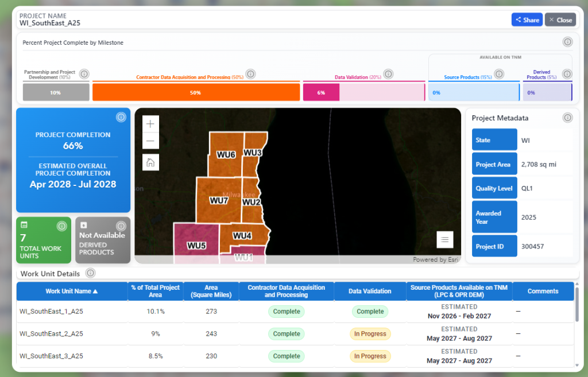Click the 0% Derived Products progress bar
This screenshot has width=588, height=377.
pos(547,92)
